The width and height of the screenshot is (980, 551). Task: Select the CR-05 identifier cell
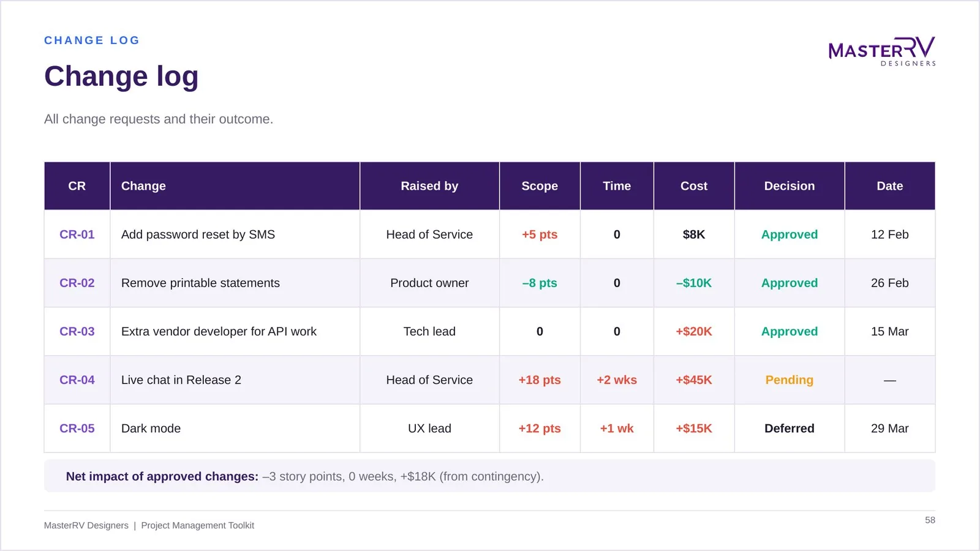[77, 429]
